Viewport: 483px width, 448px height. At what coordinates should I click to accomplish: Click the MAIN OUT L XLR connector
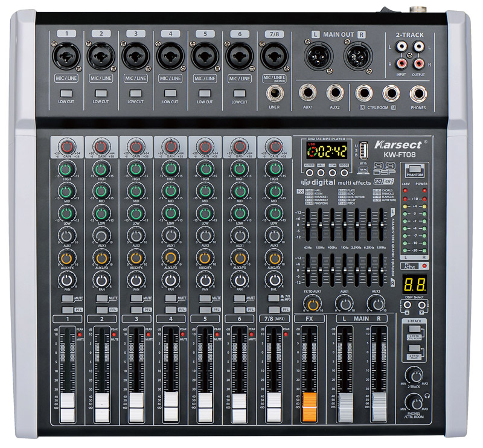coord(319,56)
